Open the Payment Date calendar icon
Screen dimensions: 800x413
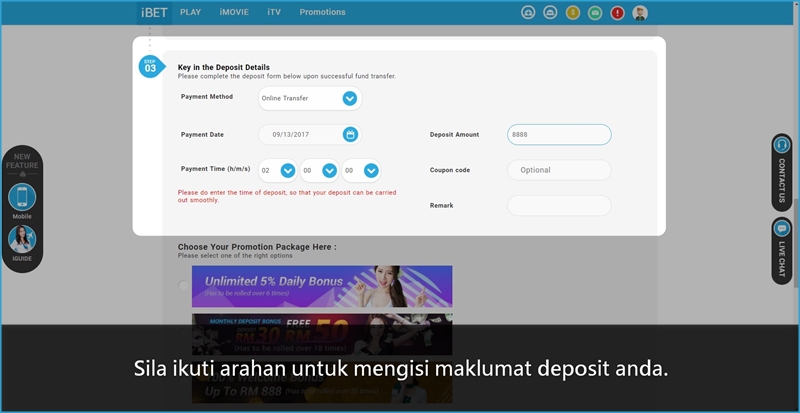350,135
